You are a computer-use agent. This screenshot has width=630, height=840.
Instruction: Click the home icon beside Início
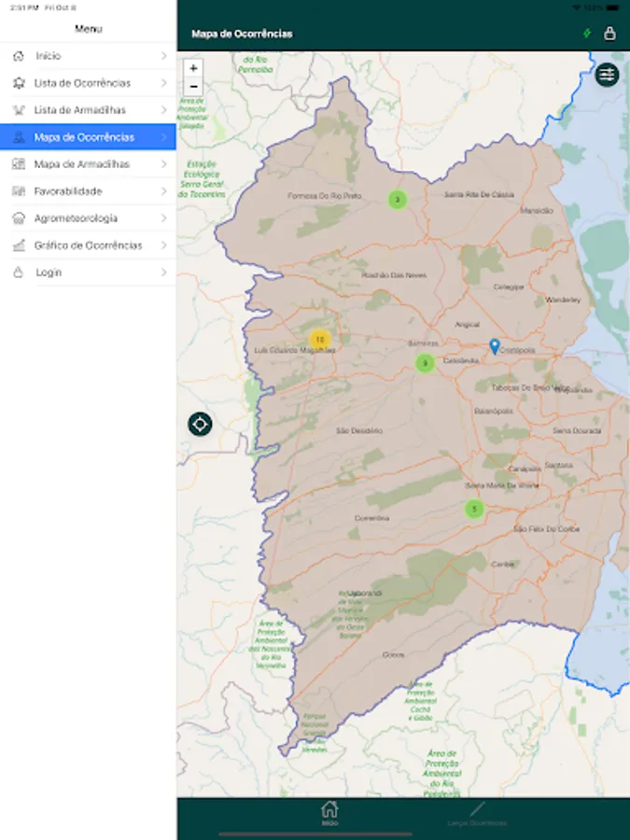(x=19, y=56)
